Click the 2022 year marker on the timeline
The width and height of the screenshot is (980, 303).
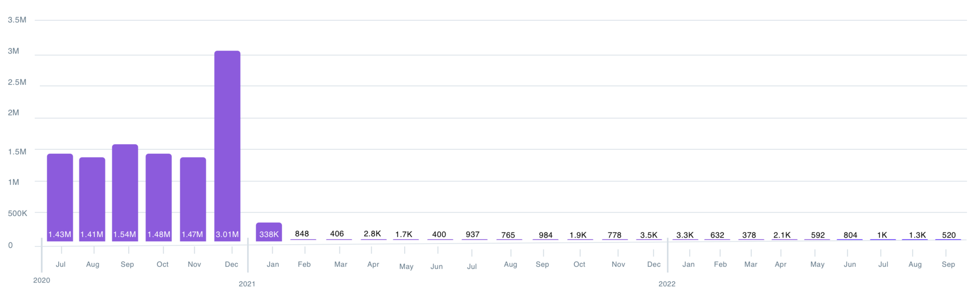tap(667, 284)
